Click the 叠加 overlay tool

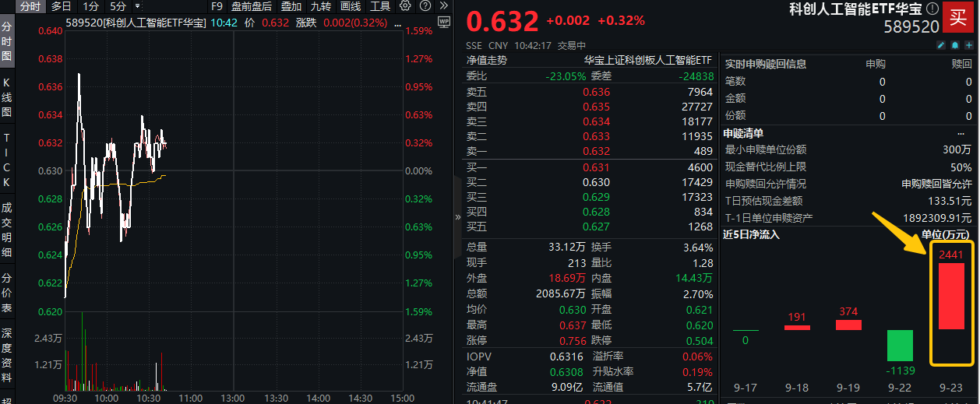tap(291, 6)
